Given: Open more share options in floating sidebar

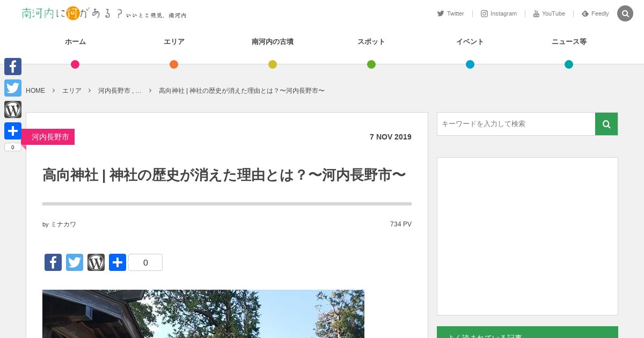Looking at the screenshot, I should tap(13, 131).
